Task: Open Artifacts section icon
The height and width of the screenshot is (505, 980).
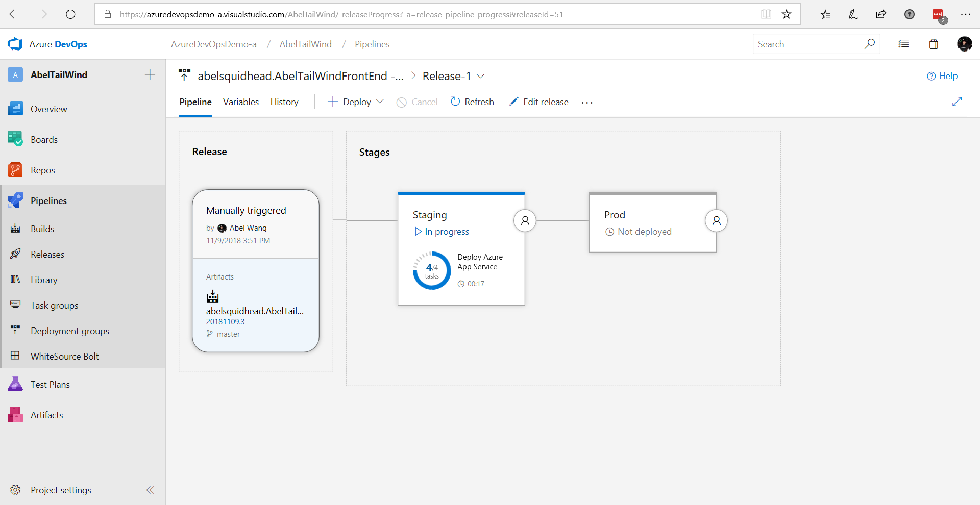Action: (15, 415)
